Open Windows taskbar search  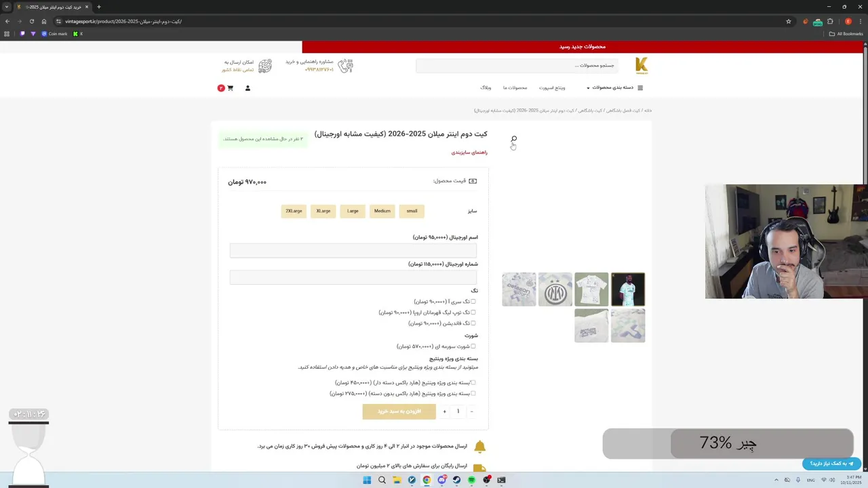pos(382,480)
